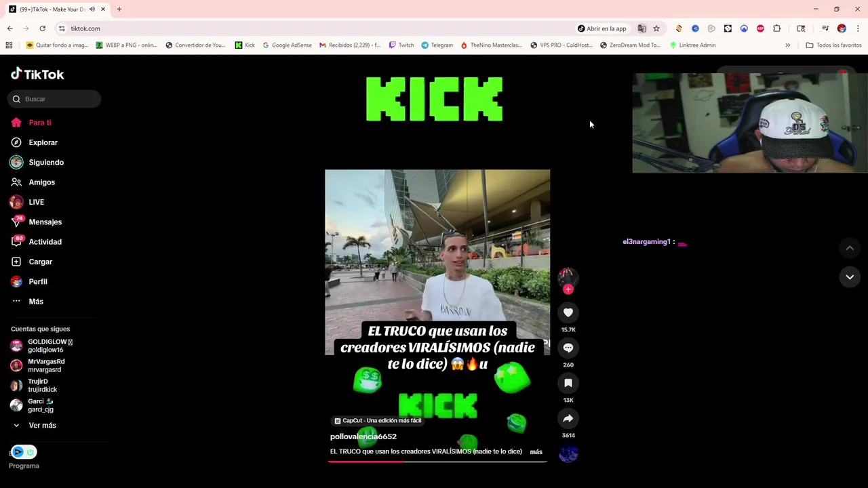Bookmark this page with star icon
Viewport: 868px width, 488px height.
point(656,28)
